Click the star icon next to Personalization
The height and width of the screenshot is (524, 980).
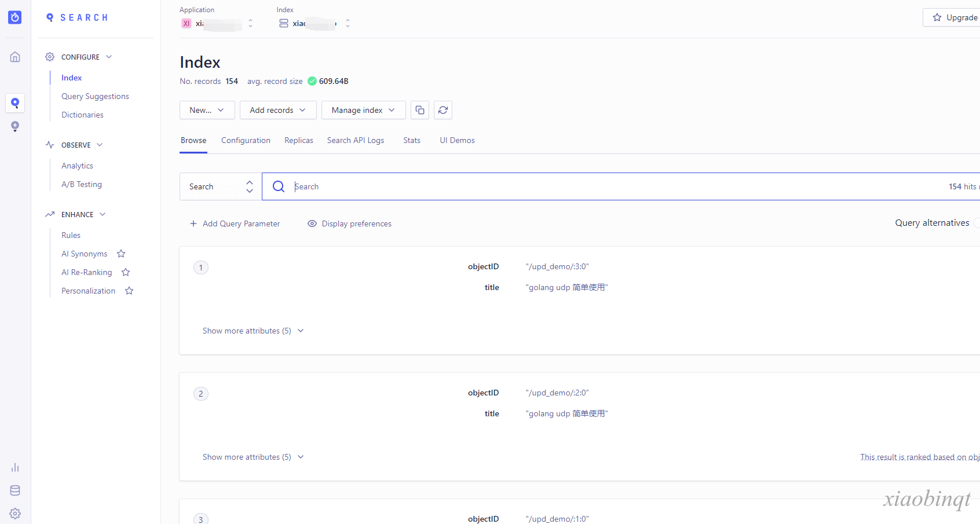129,291
